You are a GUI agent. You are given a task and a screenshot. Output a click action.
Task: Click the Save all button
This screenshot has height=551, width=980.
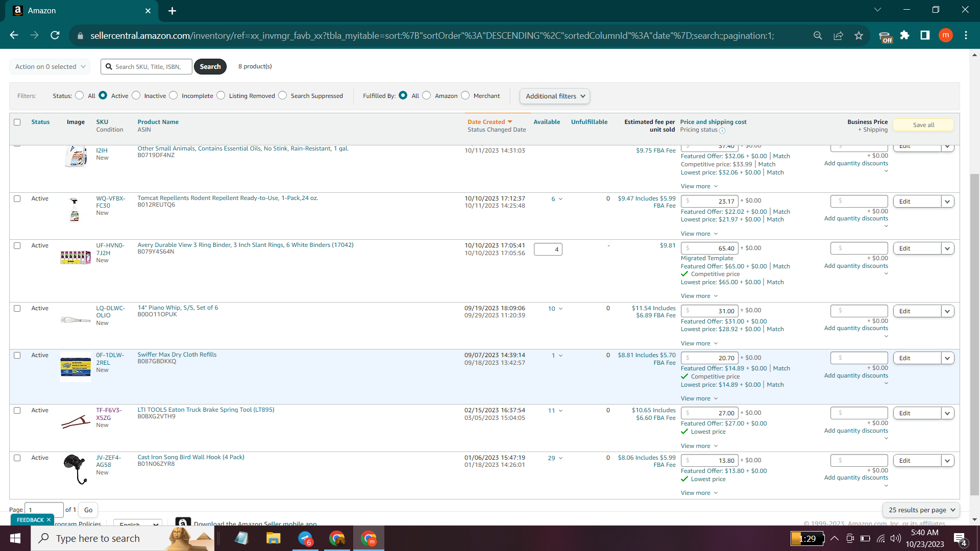click(923, 125)
